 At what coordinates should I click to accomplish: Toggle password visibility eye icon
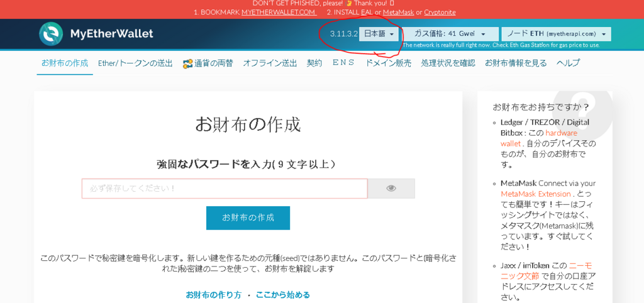click(391, 189)
